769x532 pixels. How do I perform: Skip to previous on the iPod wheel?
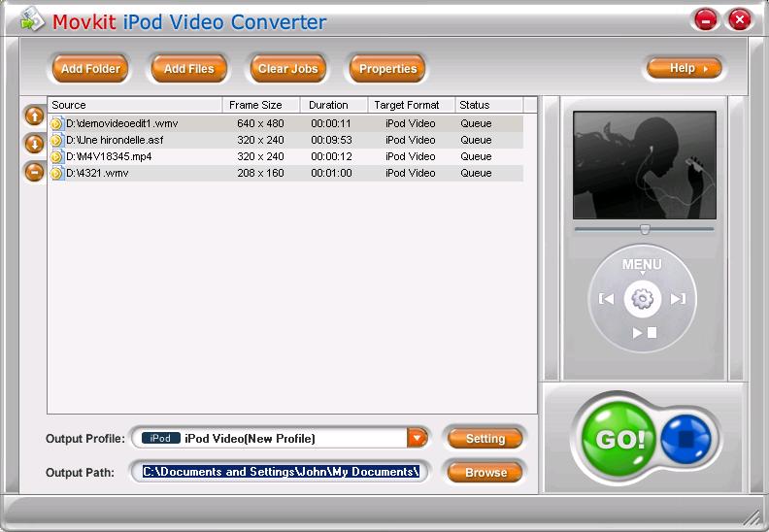pos(607,299)
